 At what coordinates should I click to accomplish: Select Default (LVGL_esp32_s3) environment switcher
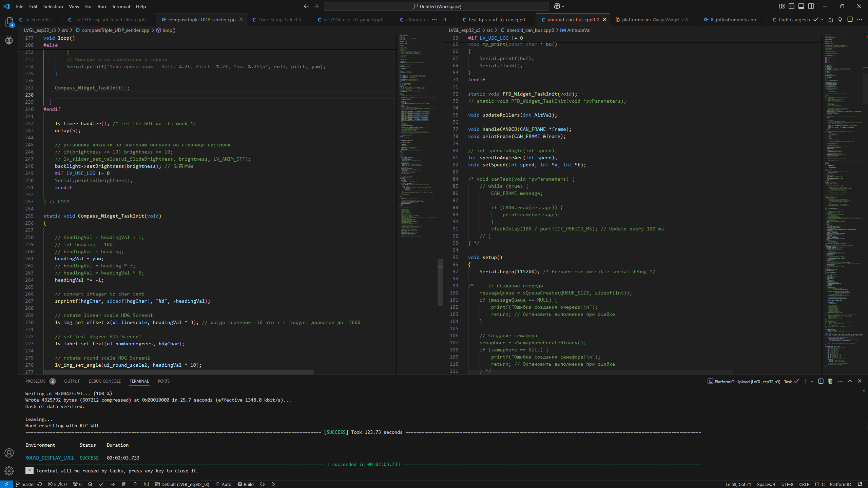pyautogui.click(x=182, y=484)
